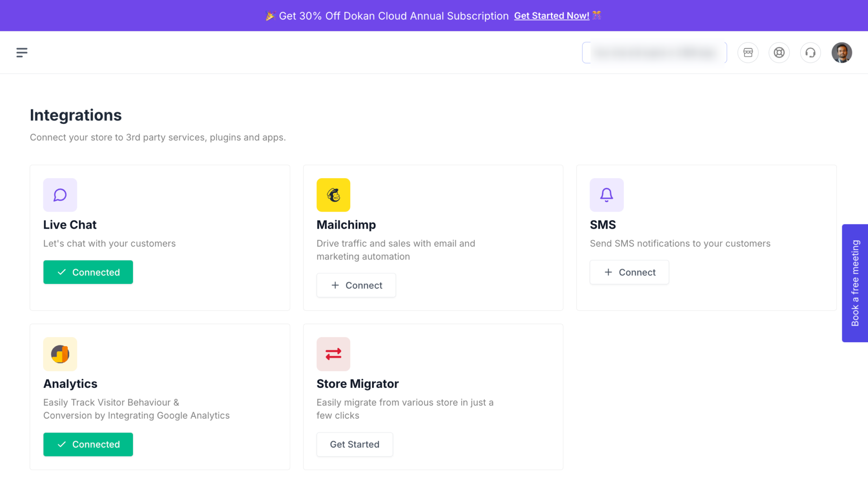This screenshot has width=868, height=499.
Task: Click the Live Chat speech bubble icon
Action: point(60,195)
